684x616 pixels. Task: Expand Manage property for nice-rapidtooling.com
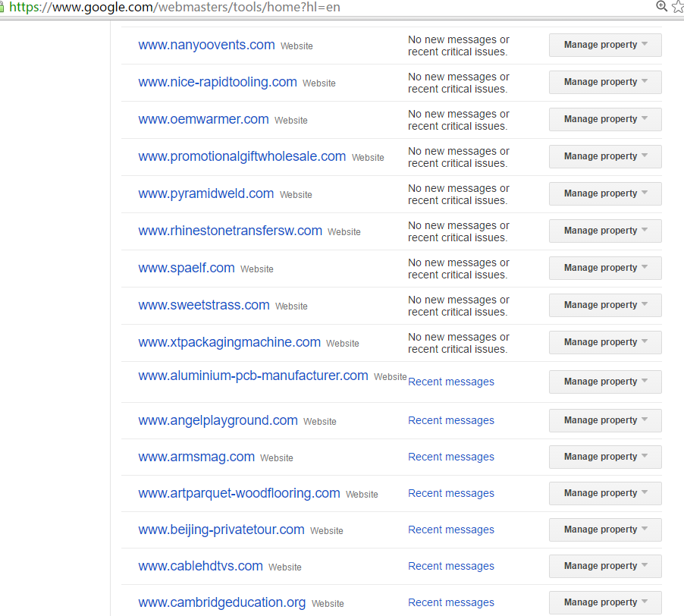pos(605,82)
